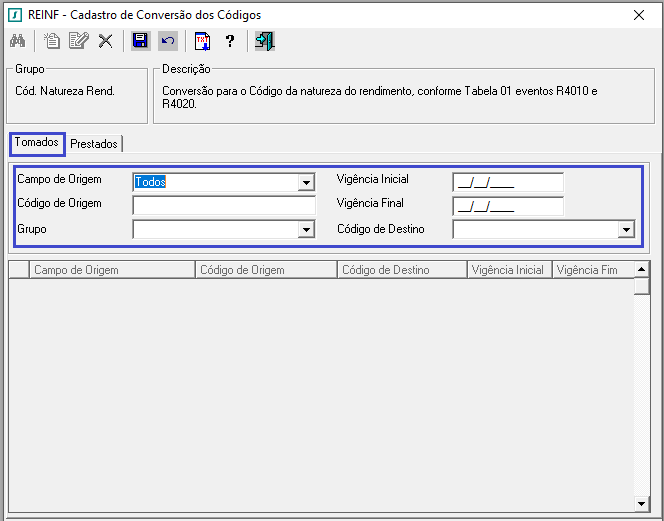Click the exit door icon
Viewport: 664px width, 521px height.
265,41
